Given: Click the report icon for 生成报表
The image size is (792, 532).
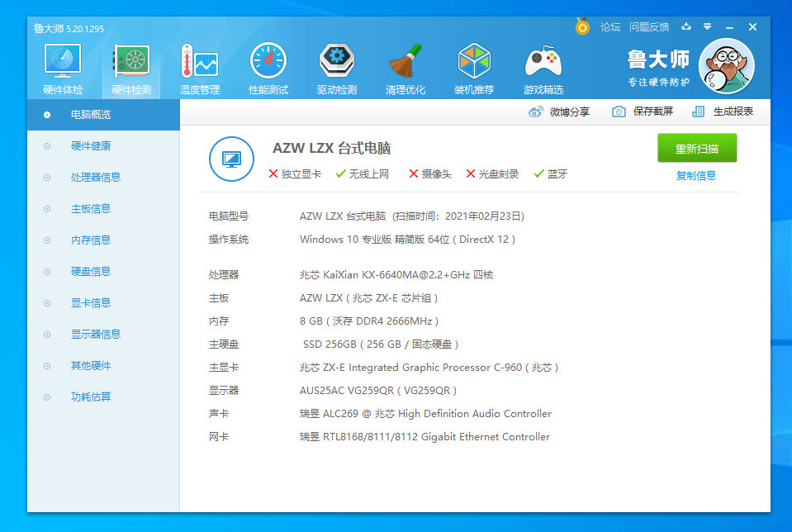Looking at the screenshot, I should pyautogui.click(x=698, y=112).
